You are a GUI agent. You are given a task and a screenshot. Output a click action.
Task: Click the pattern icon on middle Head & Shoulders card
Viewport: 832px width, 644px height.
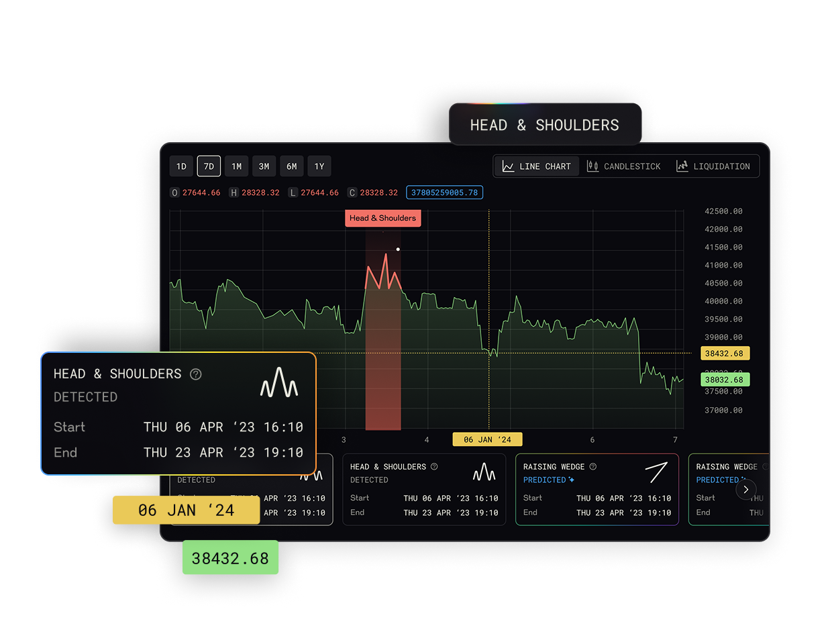[484, 472]
